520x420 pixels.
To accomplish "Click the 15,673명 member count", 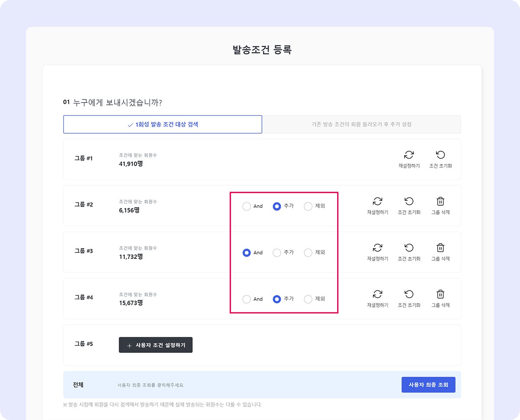I will pyautogui.click(x=131, y=303).
